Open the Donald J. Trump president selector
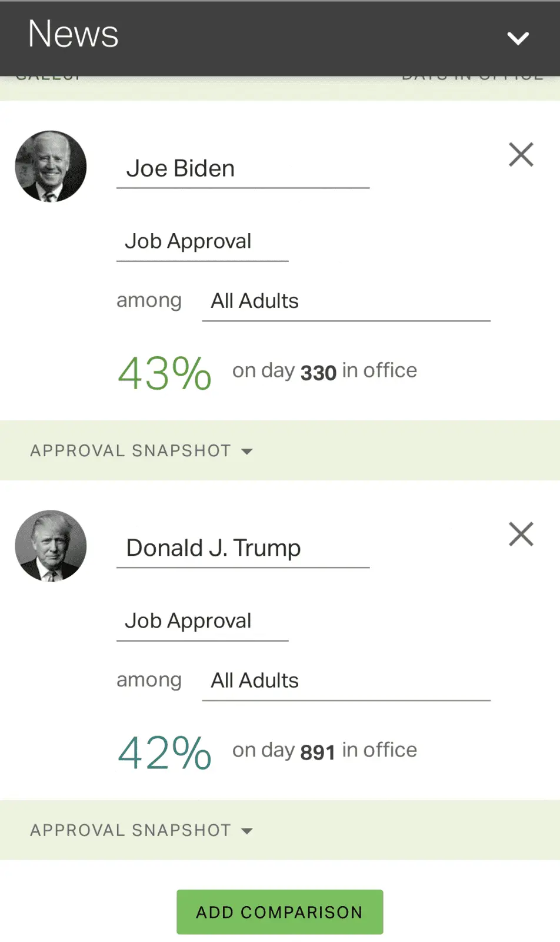 point(242,549)
